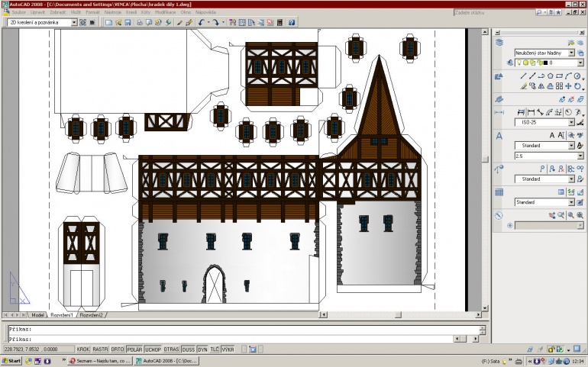Switch to the Rozvržení2 tab
This screenshot has width=588, height=367.
[x=91, y=315]
